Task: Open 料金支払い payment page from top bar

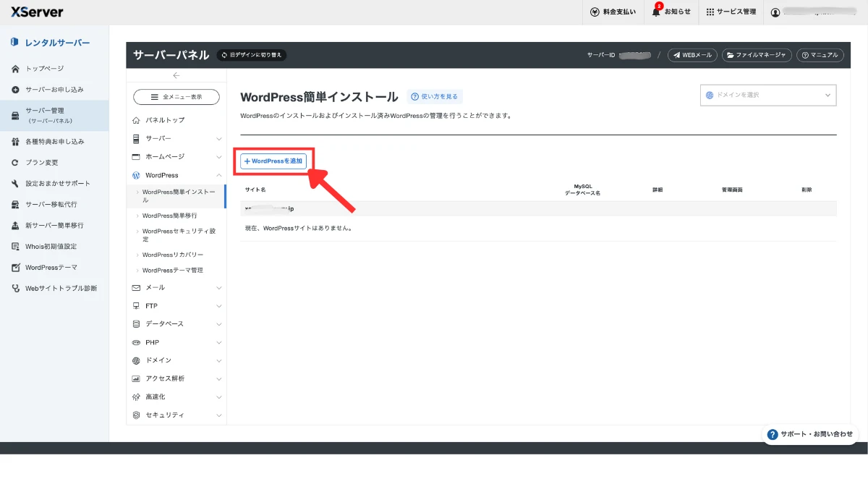Action: pyautogui.click(x=612, y=12)
